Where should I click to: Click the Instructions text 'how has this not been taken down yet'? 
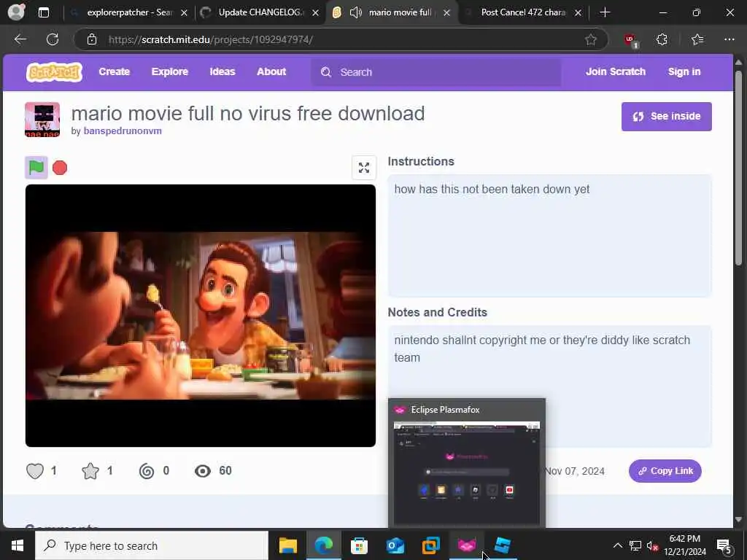pyautogui.click(x=492, y=189)
